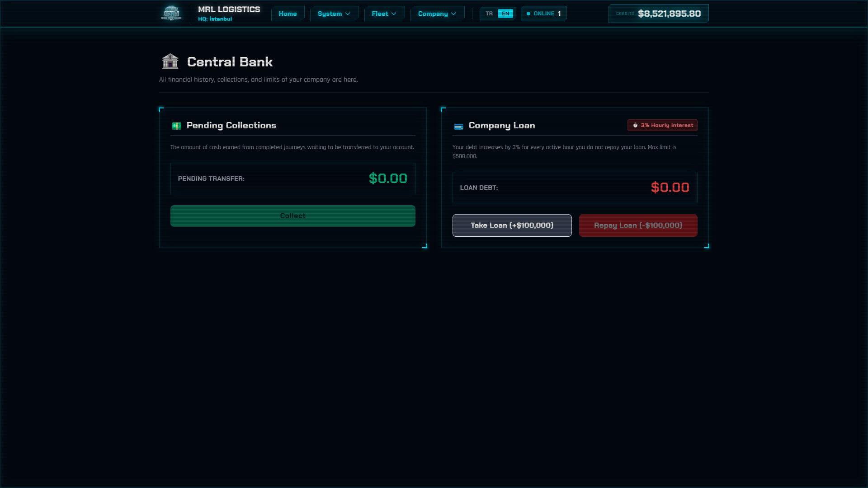Click the stopwatch icon in the interest badge
The width and height of the screenshot is (868, 488).
(x=637, y=125)
